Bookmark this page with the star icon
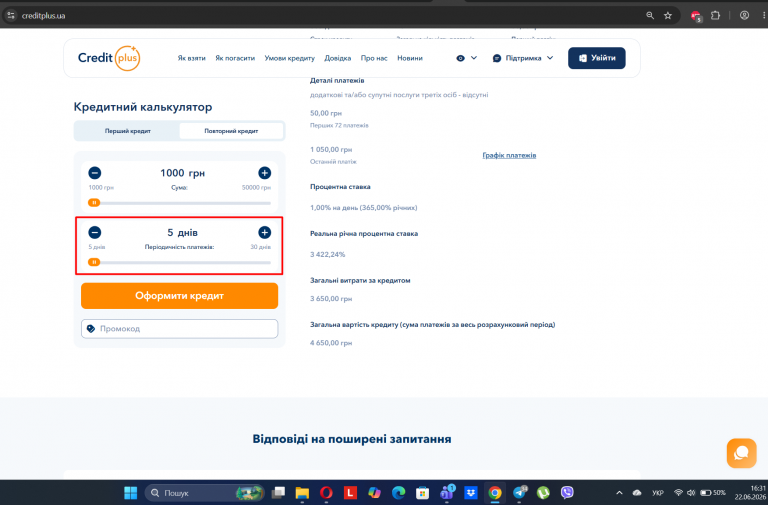768x505 pixels. [x=668, y=15]
